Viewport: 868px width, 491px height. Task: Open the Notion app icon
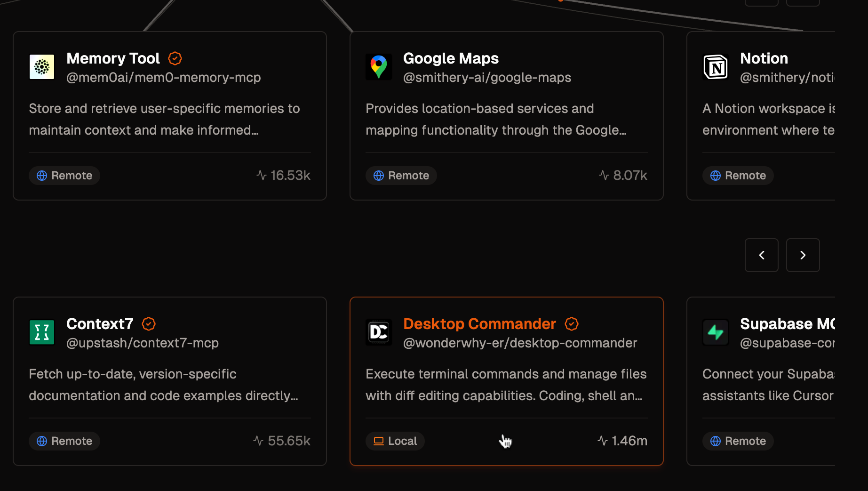click(716, 67)
